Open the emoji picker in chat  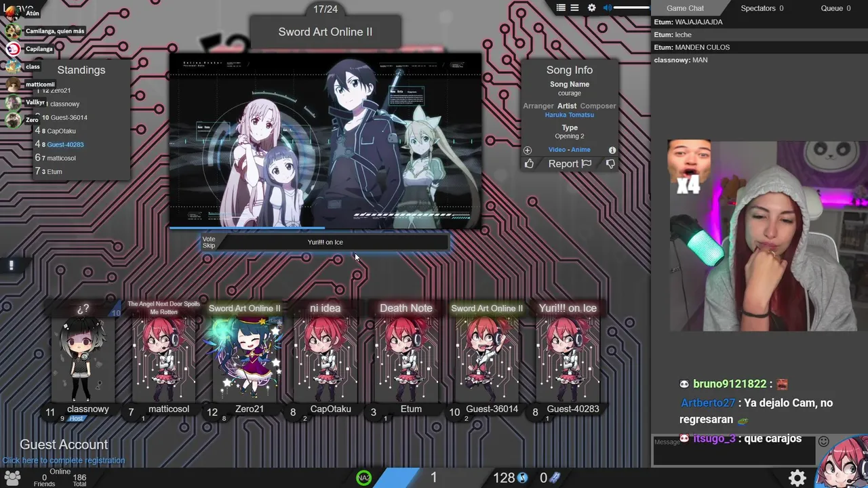pos(823,441)
